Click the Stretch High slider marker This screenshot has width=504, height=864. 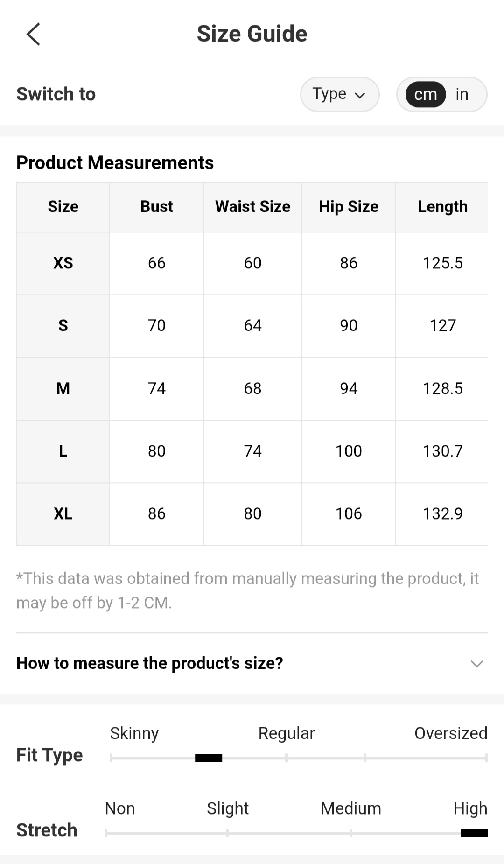[474, 833]
